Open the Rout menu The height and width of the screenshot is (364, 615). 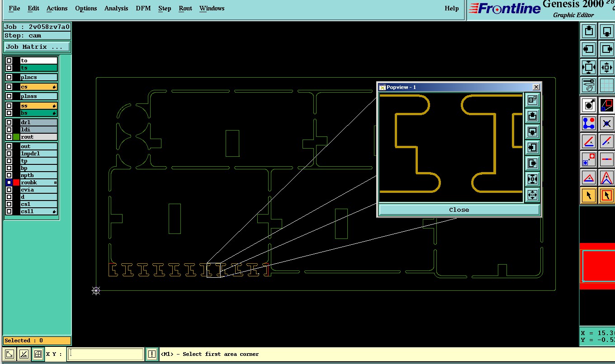[185, 8]
